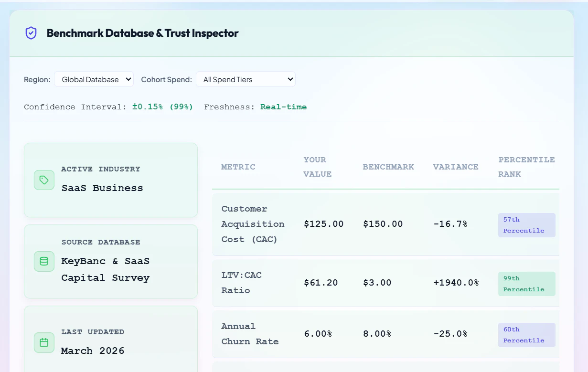The height and width of the screenshot is (372, 588).
Task: Select the Customer Acquisition Cost (CAC) metric cell
Action: [253, 224]
